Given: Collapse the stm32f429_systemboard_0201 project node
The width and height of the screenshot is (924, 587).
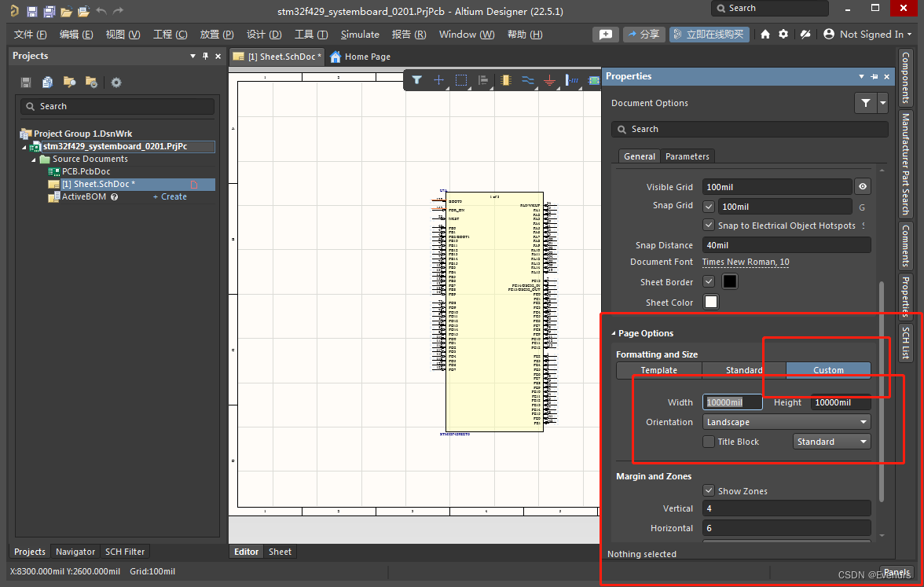Looking at the screenshot, I should (x=24, y=147).
